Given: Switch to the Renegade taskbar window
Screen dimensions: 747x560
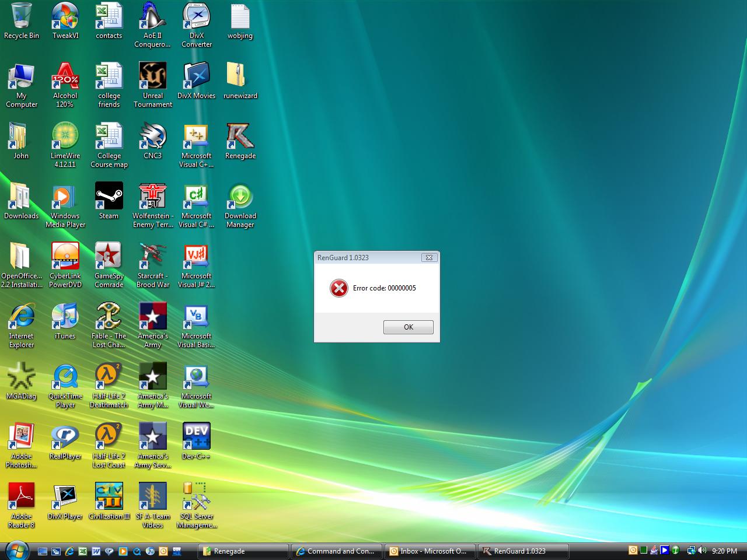Looking at the screenshot, I should (x=243, y=551).
